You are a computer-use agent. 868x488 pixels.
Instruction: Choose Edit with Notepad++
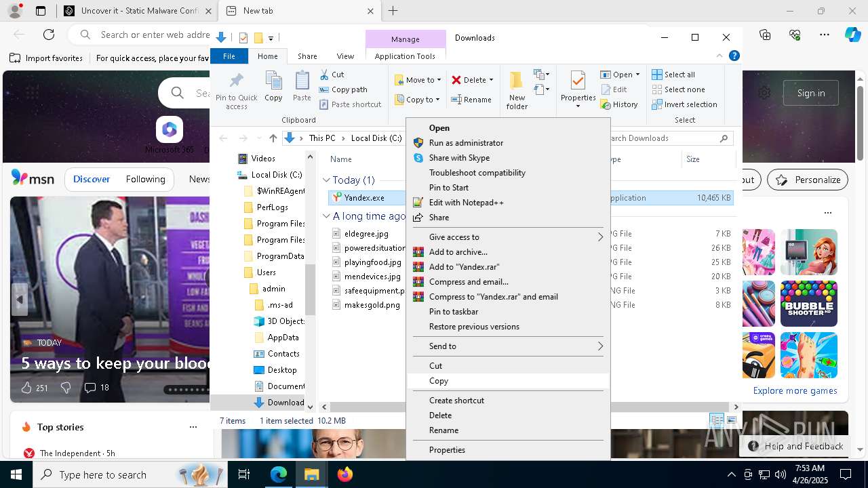click(x=509, y=203)
